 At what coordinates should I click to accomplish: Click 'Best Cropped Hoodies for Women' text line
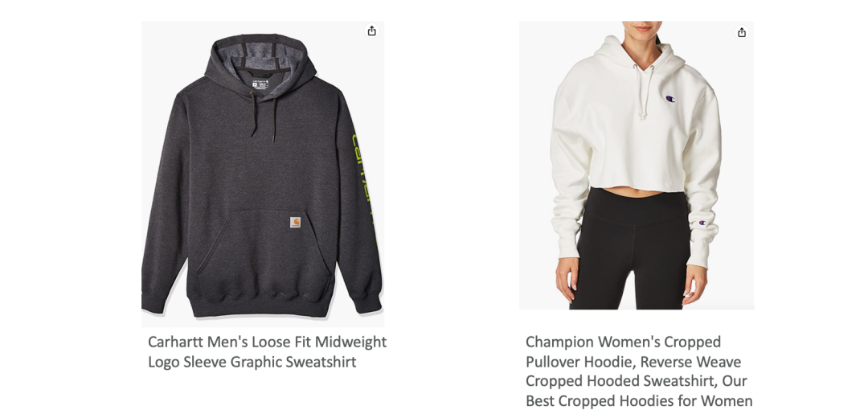click(640, 400)
